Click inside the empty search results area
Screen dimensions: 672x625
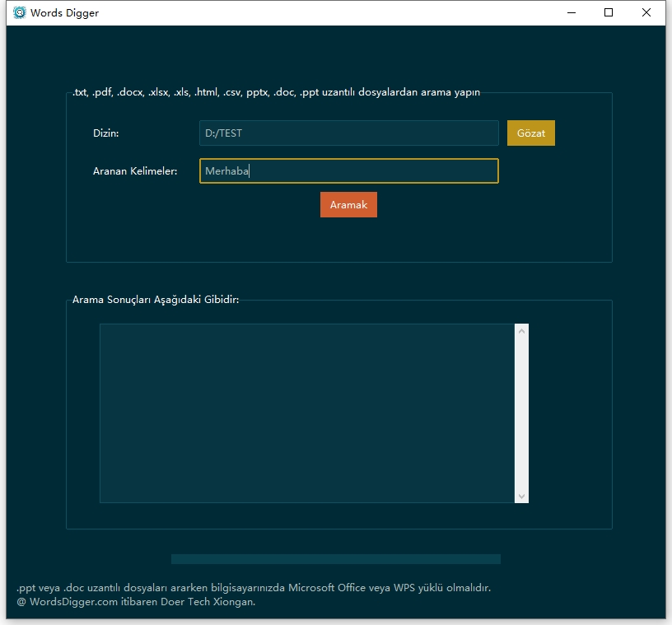click(306, 413)
